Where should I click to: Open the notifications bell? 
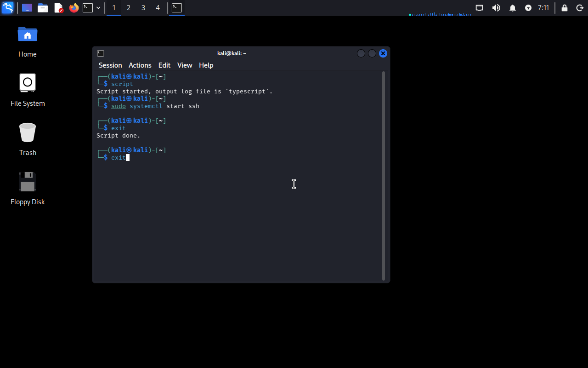tap(513, 8)
